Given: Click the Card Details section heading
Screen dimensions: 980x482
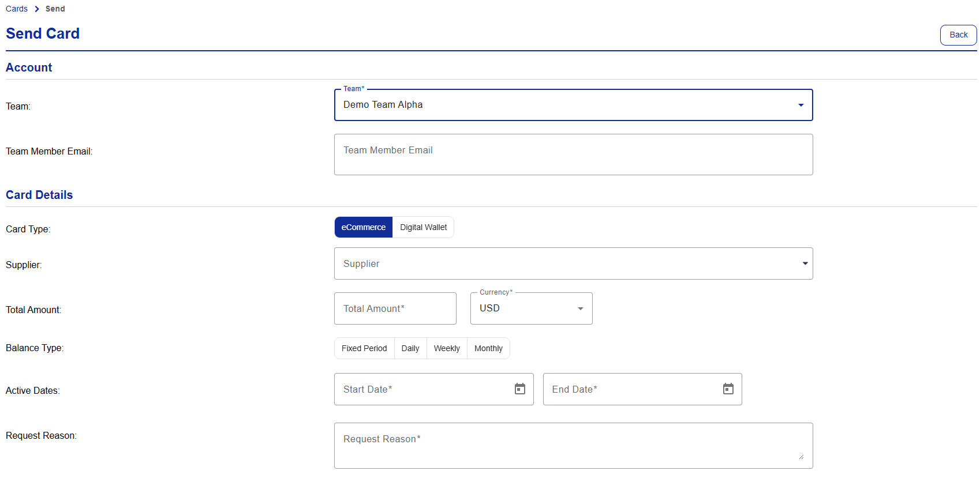Looking at the screenshot, I should click(x=39, y=195).
